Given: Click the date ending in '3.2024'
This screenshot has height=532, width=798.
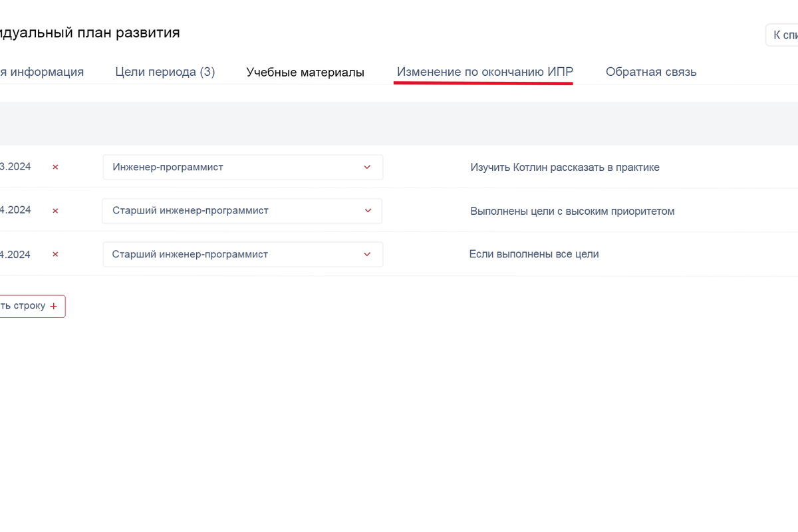Looking at the screenshot, I should 15,167.
